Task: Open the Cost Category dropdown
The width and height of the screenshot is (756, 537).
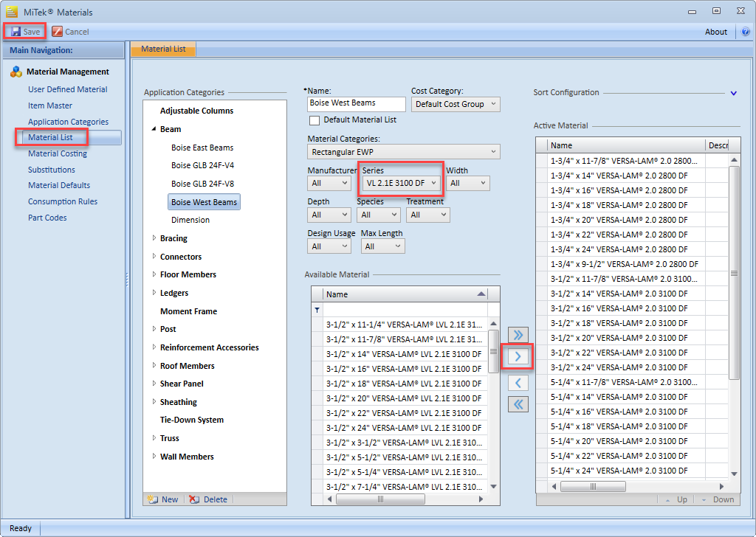Action: [x=456, y=104]
